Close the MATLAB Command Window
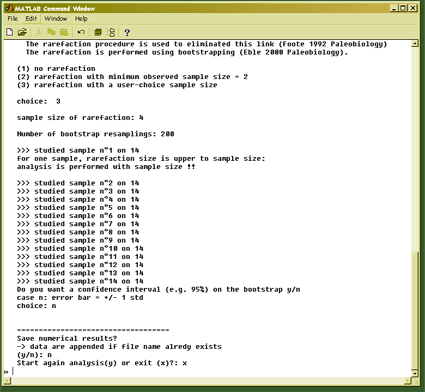Screen dimensions: 425x392 point(413,8)
